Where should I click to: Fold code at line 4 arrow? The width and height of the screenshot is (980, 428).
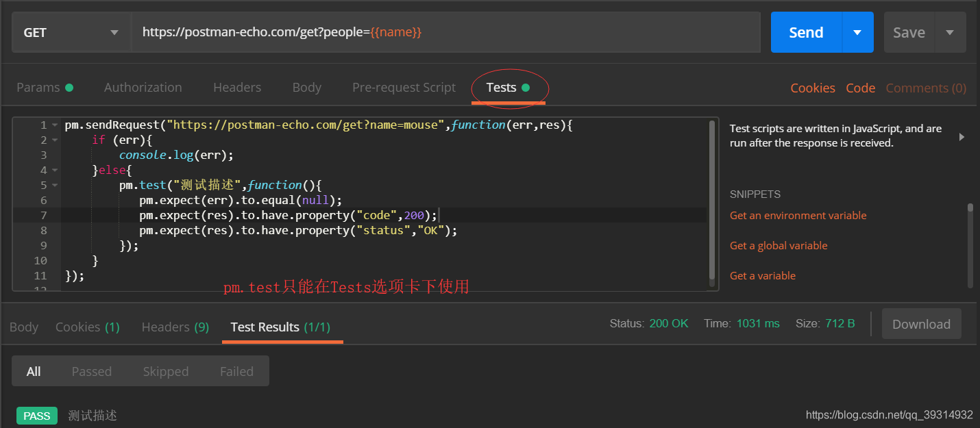(54, 171)
